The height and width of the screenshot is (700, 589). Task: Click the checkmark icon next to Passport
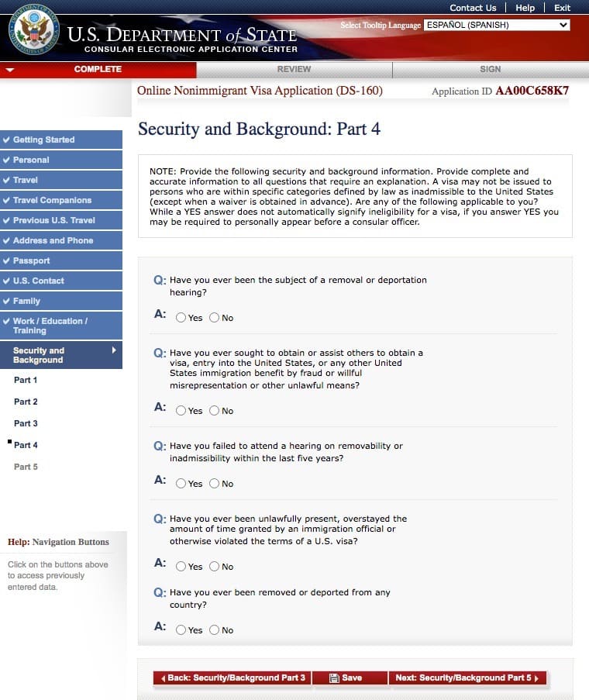pos(6,261)
